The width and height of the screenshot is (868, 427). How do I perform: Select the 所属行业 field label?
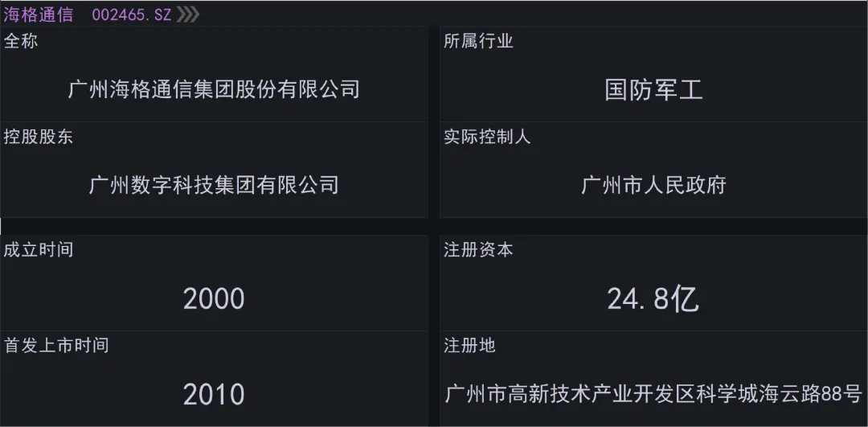tap(478, 41)
